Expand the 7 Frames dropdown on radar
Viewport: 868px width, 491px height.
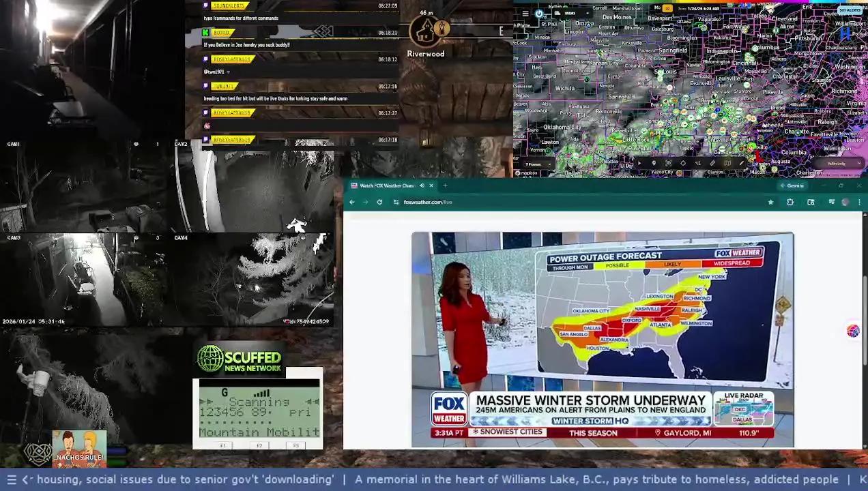[x=538, y=164]
